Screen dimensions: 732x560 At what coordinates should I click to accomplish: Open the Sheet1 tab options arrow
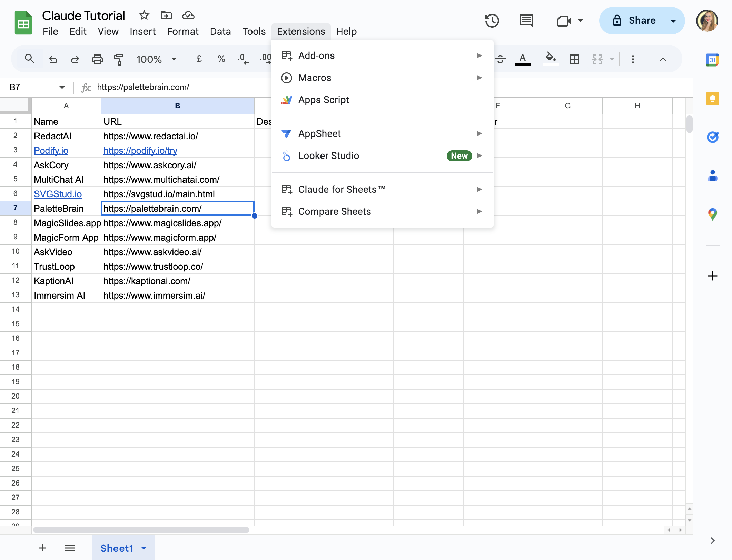coord(144,548)
